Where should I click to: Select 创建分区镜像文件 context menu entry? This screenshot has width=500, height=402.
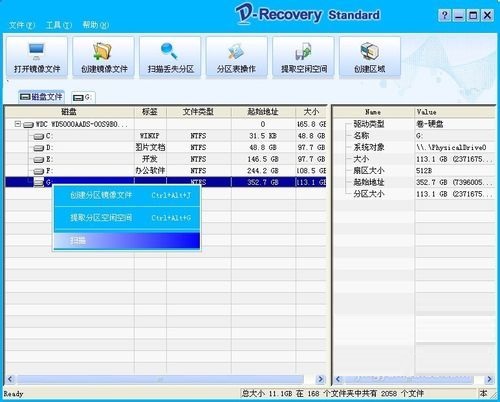click(x=127, y=195)
